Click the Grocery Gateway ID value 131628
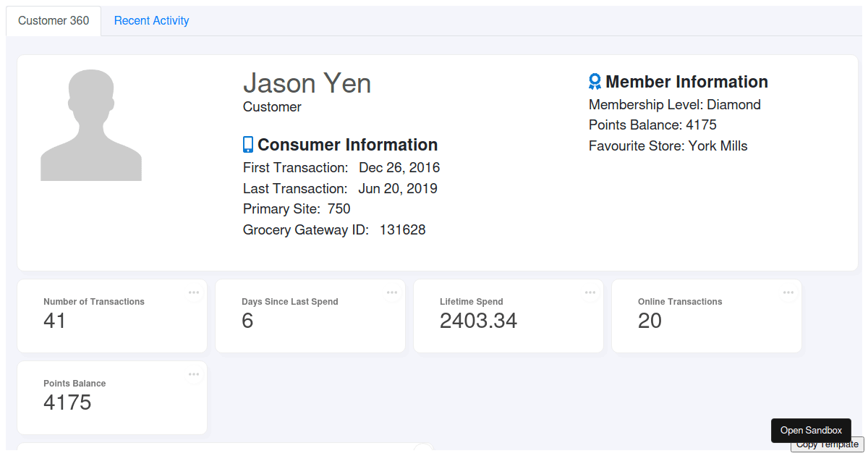Screen dimensions: 868x456 click(x=403, y=230)
